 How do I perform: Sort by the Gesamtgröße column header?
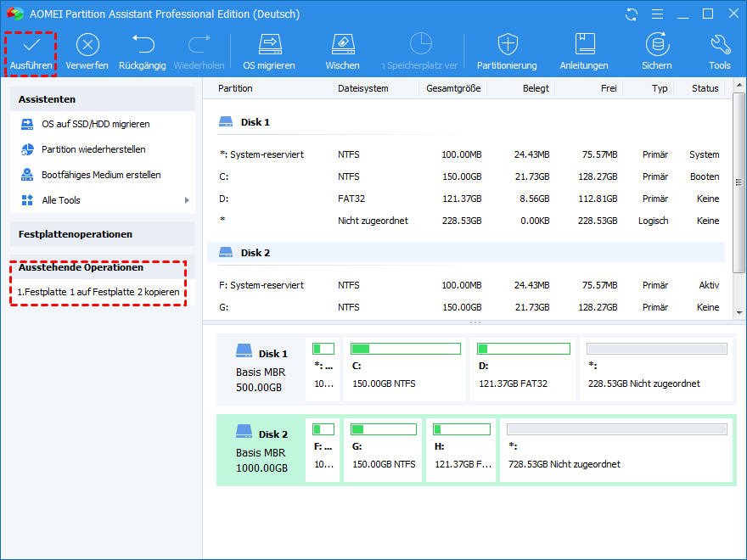coord(452,88)
